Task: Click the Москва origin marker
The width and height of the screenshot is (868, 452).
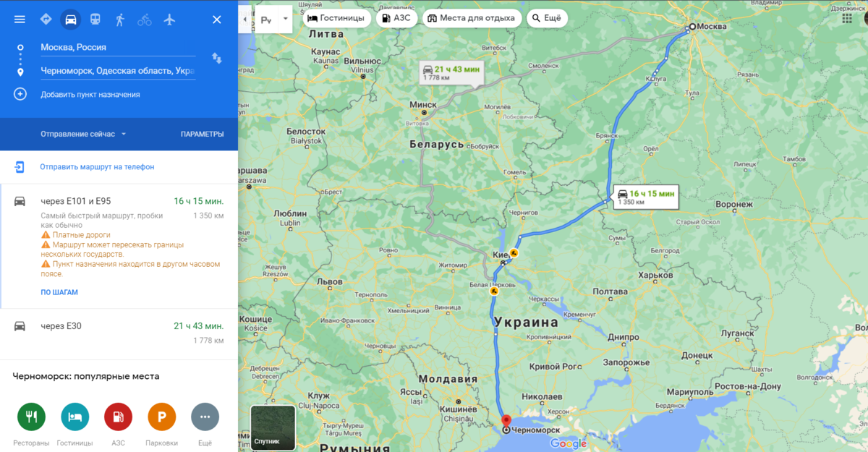Action: [x=692, y=27]
